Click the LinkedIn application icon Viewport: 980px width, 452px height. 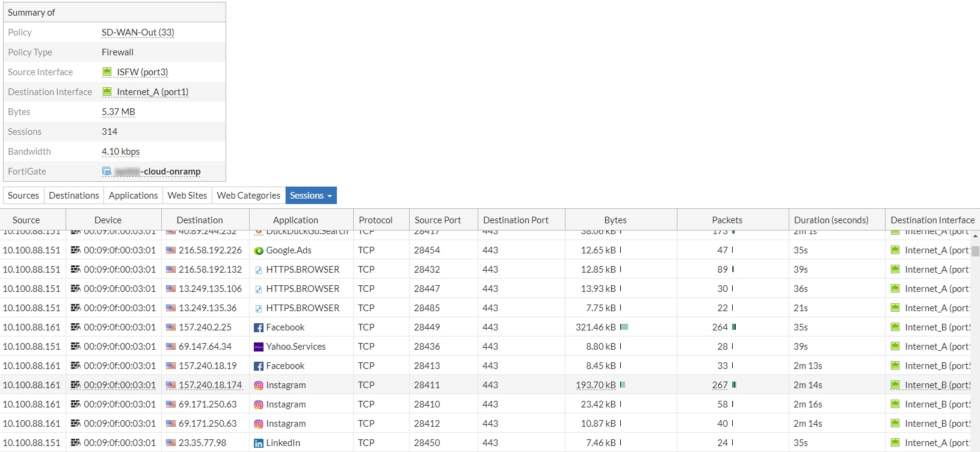(259, 443)
